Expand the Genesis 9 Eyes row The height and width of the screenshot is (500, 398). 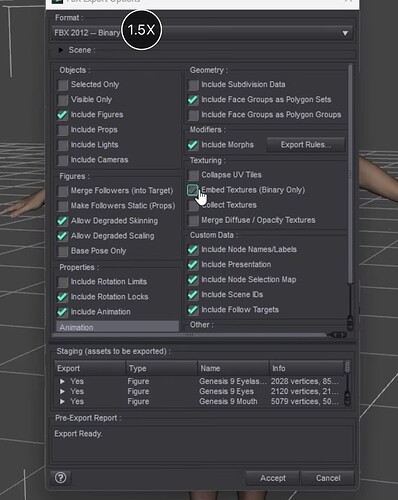click(62, 391)
